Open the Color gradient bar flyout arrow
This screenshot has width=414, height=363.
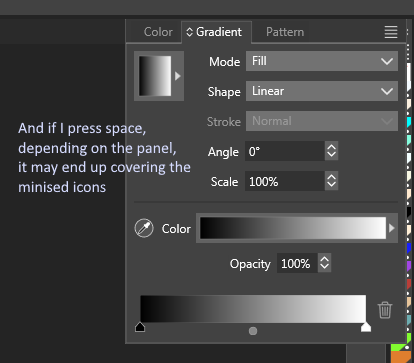click(x=392, y=228)
